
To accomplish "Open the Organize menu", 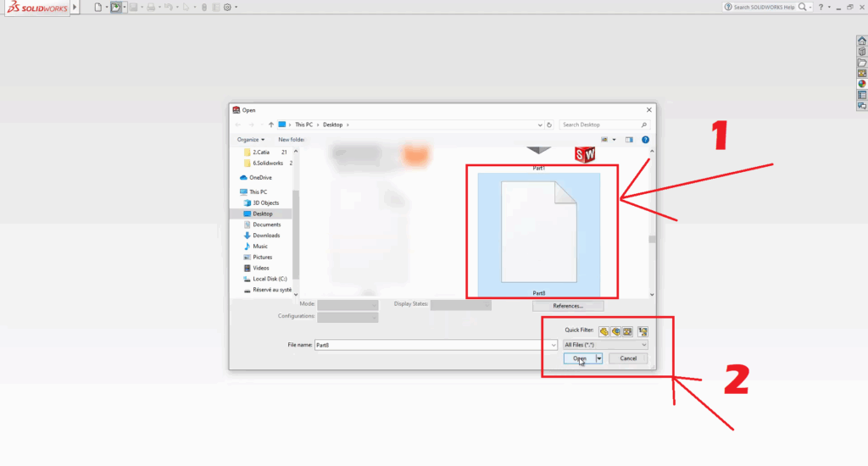I will pyautogui.click(x=250, y=139).
